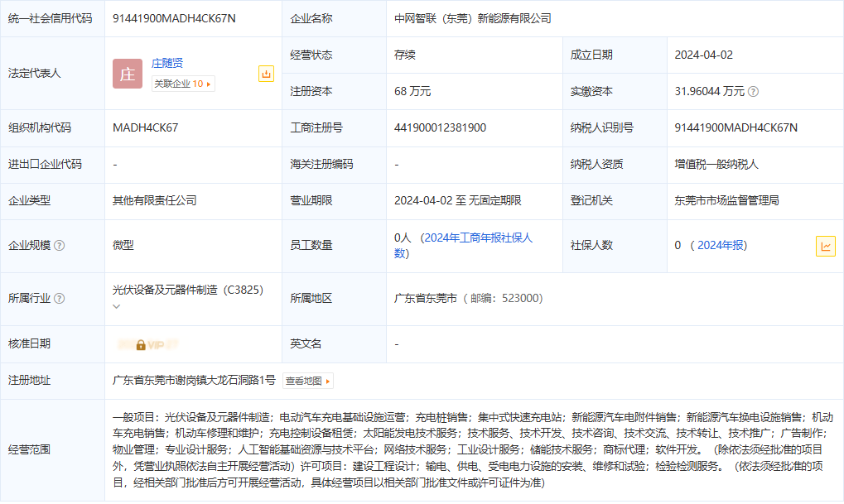Click the orange download icon beside 庄随贤

pos(266,74)
